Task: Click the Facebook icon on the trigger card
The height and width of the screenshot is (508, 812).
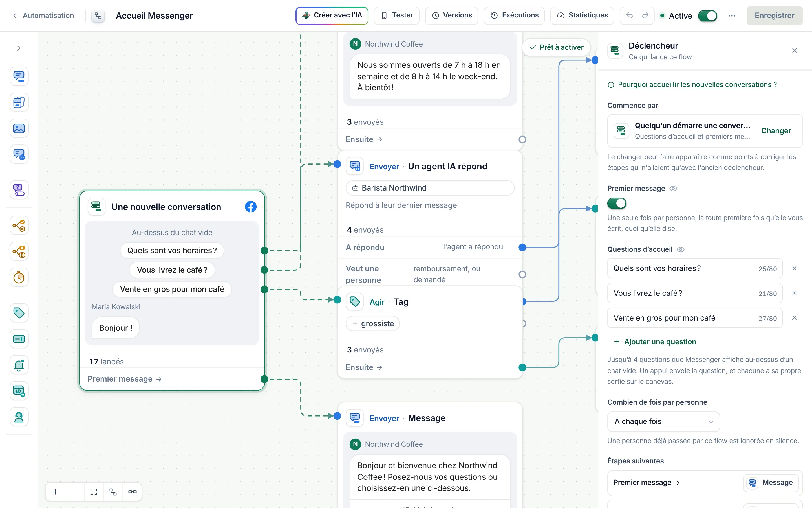Action: tap(251, 207)
